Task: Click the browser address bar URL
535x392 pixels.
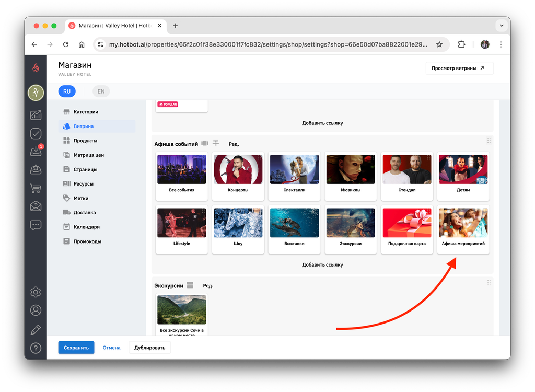Action: tap(268, 44)
